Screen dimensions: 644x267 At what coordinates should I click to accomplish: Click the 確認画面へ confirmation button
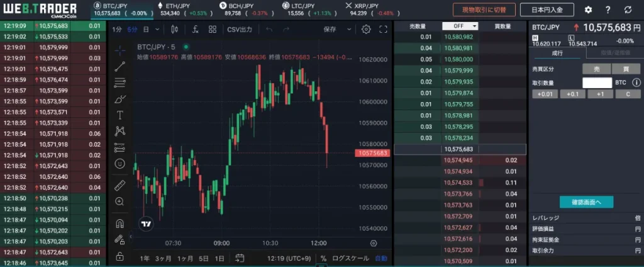coord(586,202)
